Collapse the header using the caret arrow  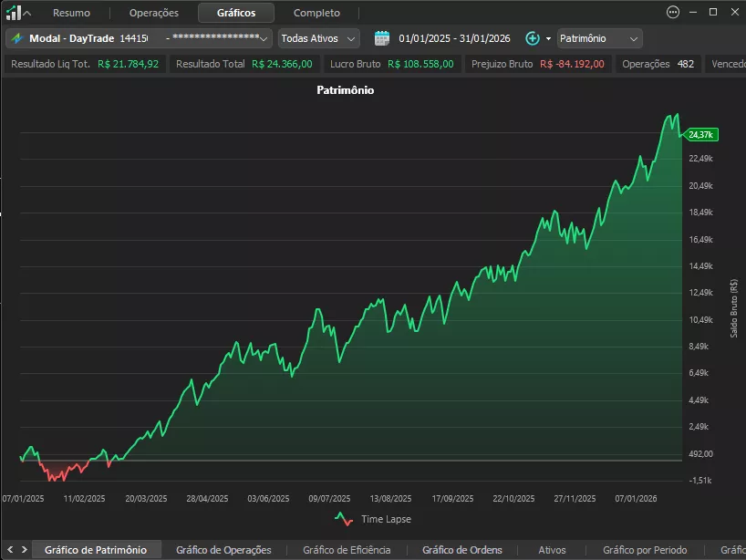click(27, 14)
